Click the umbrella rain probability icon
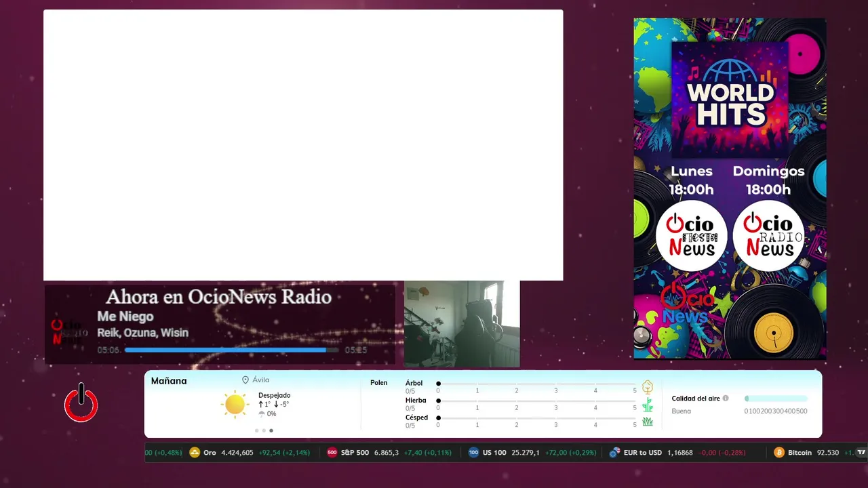 tap(262, 414)
